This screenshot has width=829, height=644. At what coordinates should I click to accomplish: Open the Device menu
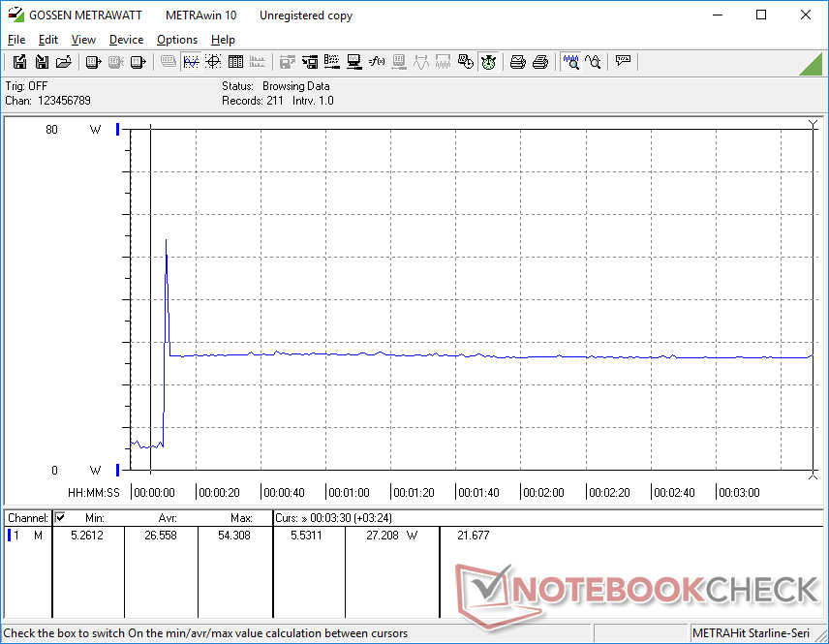tap(126, 40)
